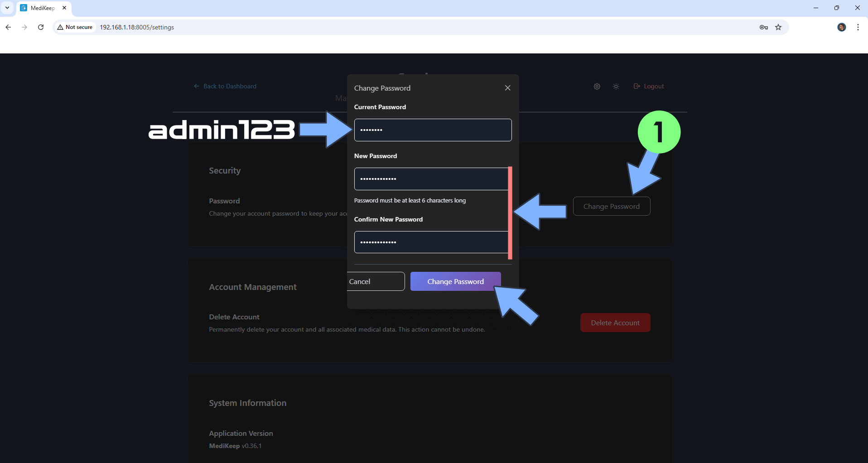Submit the purple Change Password button
This screenshot has width=868, height=463.
455,281
